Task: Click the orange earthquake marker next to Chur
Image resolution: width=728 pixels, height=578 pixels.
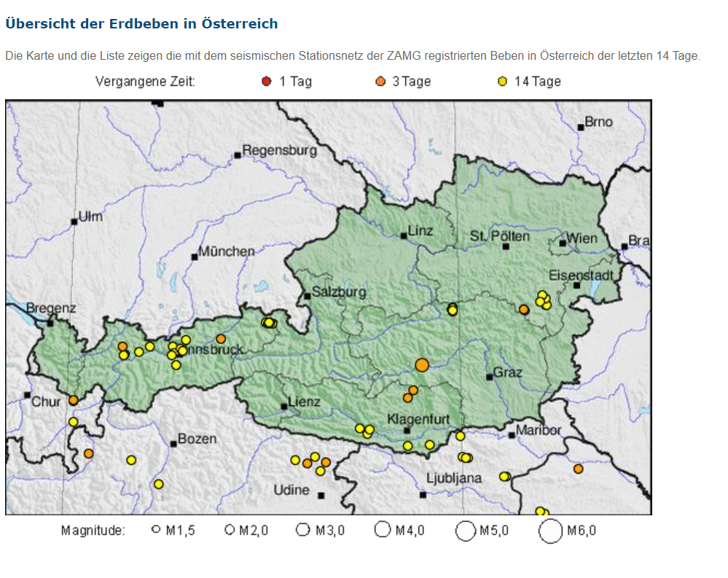Action: tap(74, 400)
